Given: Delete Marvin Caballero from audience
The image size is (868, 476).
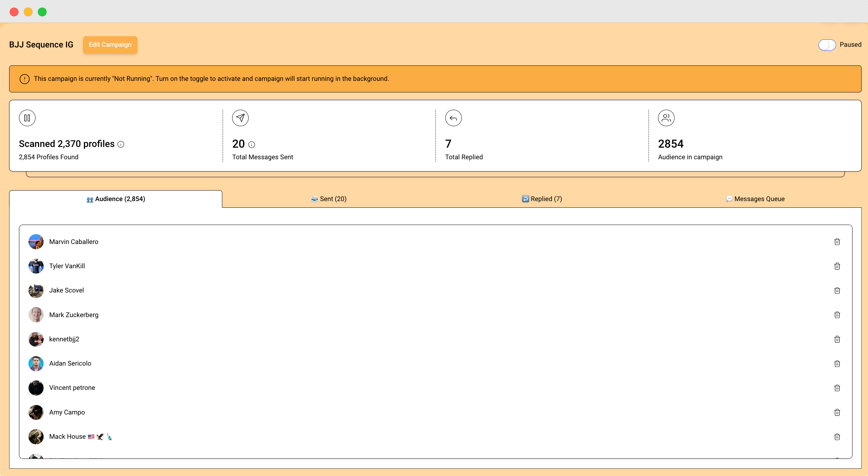Looking at the screenshot, I should click(837, 242).
